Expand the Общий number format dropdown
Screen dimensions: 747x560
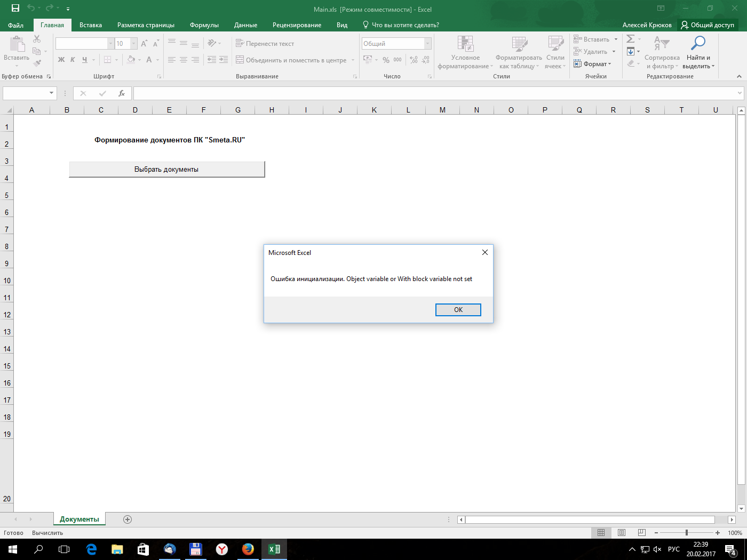pos(427,44)
